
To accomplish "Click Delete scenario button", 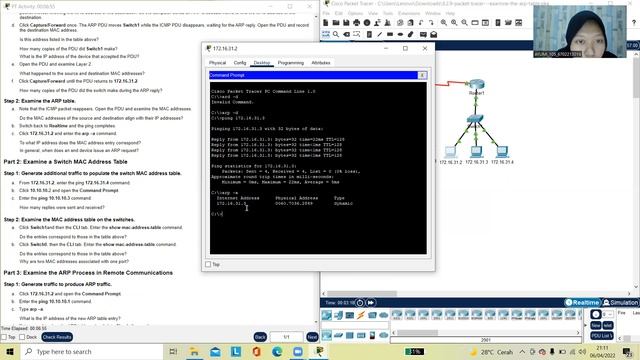I will pos(608,325).
